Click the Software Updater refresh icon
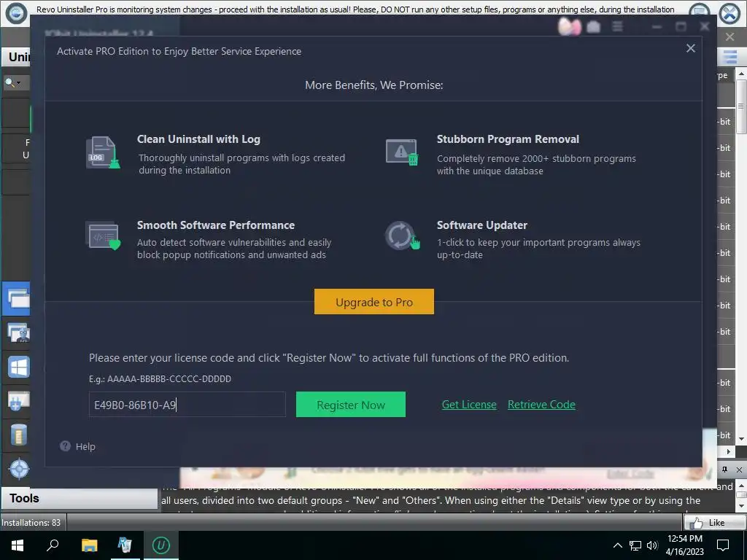This screenshot has width=747, height=560. 402,236
